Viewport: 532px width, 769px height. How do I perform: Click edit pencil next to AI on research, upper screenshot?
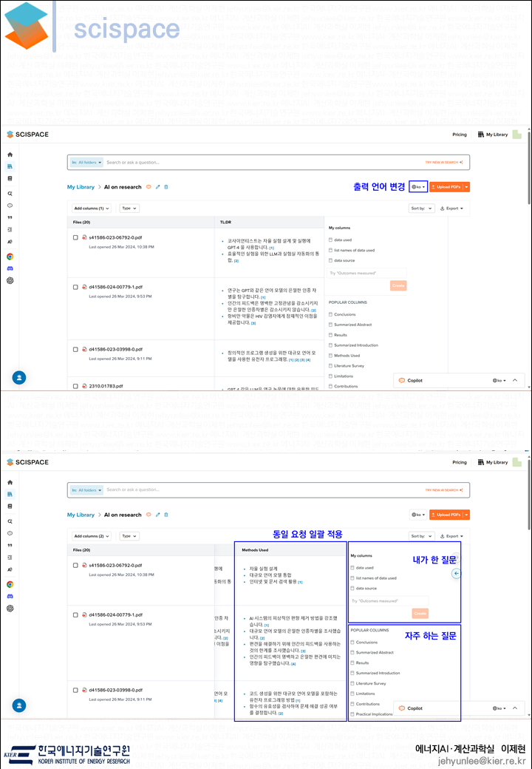157,187
